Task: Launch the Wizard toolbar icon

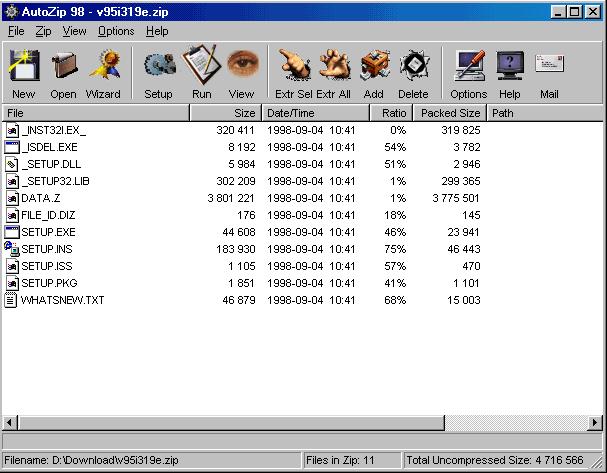Action: point(105,65)
